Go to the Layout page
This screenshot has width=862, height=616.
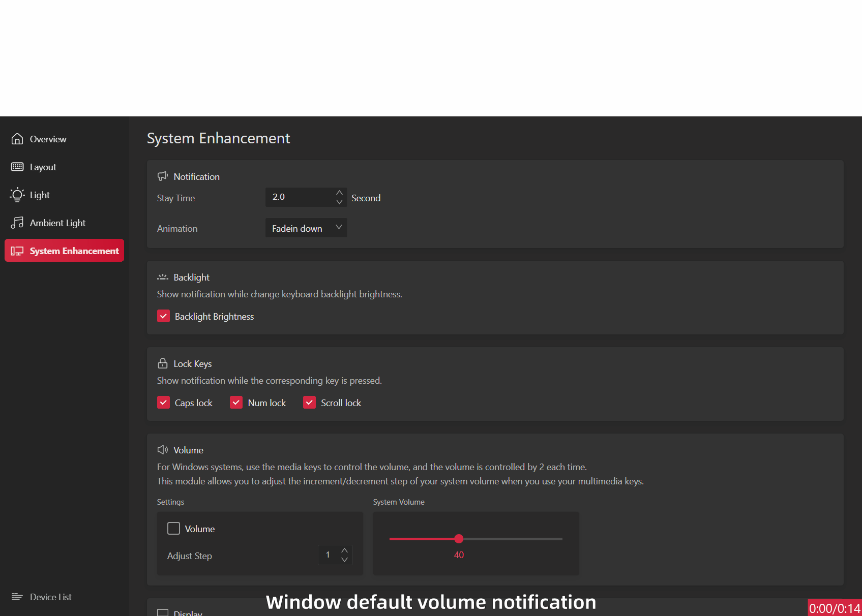point(64,167)
